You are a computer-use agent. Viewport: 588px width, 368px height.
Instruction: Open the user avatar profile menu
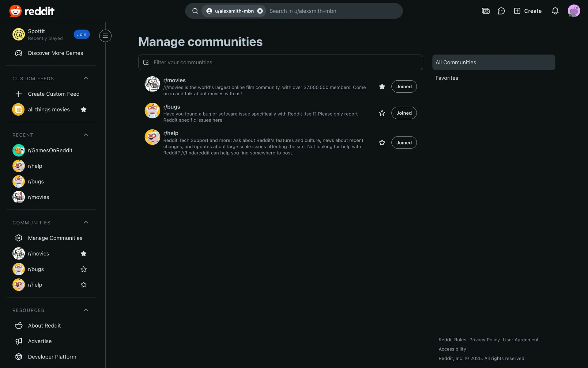pyautogui.click(x=574, y=11)
